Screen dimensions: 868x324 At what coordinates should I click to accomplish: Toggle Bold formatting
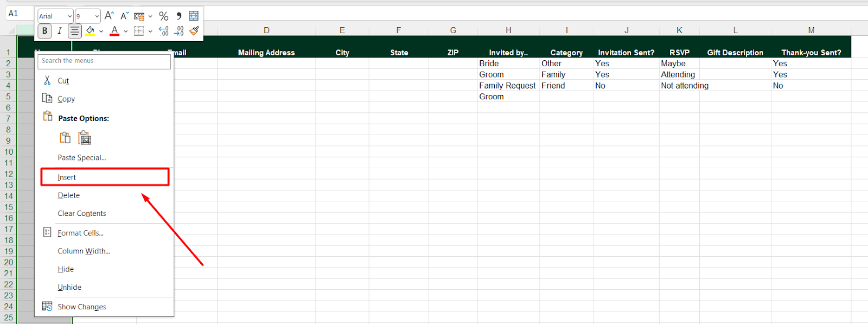click(45, 31)
